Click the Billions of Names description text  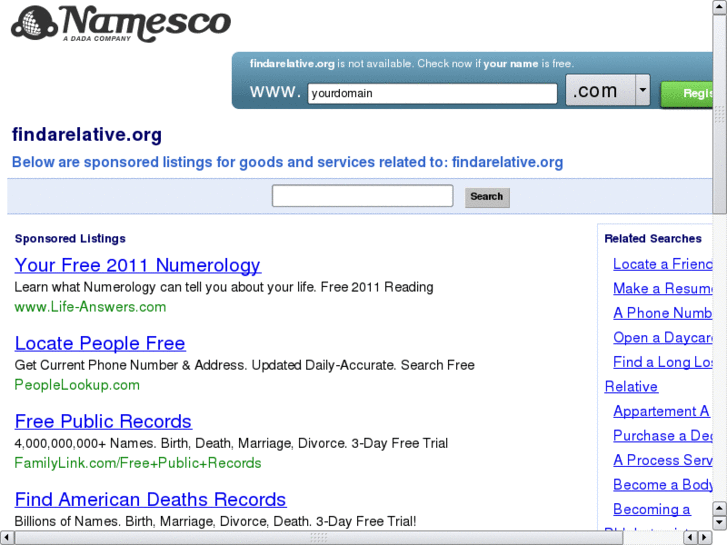click(x=215, y=521)
